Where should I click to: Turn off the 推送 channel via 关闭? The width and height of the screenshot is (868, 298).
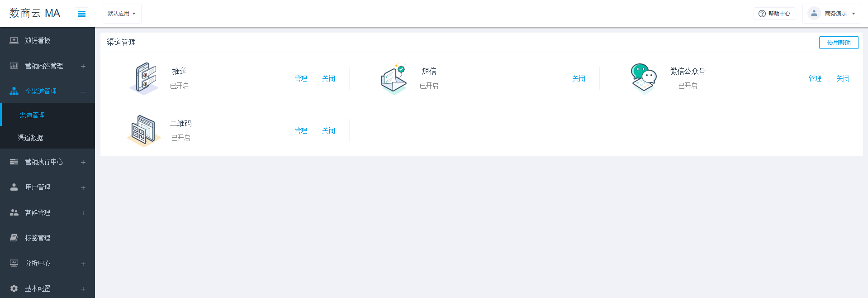(x=328, y=78)
